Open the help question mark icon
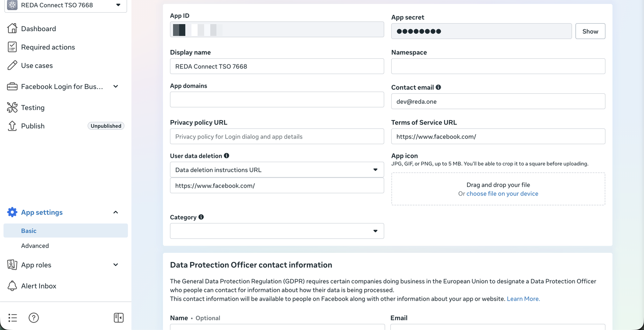Image resolution: width=644 pixels, height=330 pixels. pyautogui.click(x=34, y=318)
